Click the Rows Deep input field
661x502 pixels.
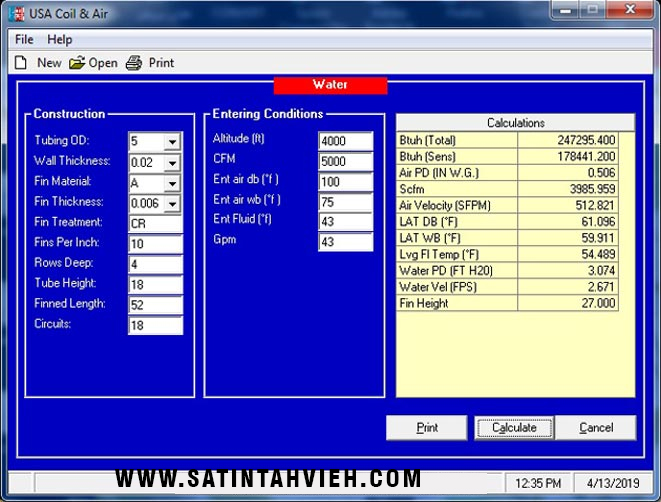[155, 264]
